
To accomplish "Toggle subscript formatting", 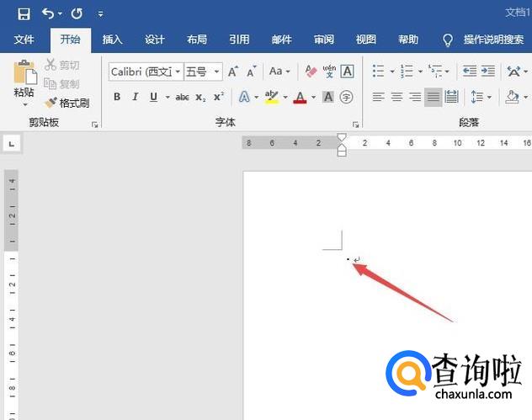I will point(200,98).
